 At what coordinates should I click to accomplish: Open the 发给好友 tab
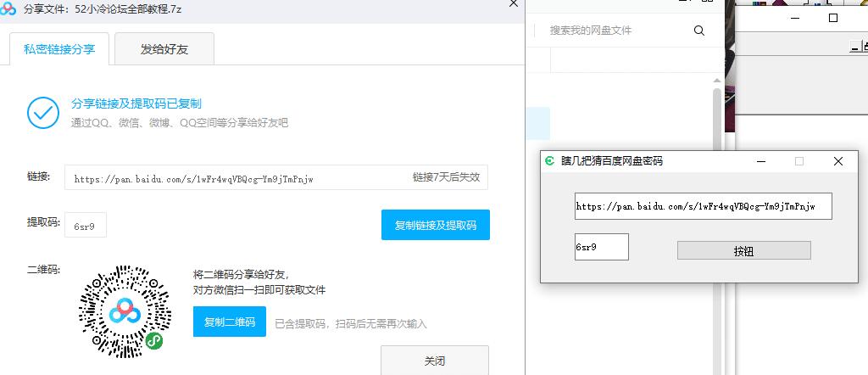click(164, 49)
